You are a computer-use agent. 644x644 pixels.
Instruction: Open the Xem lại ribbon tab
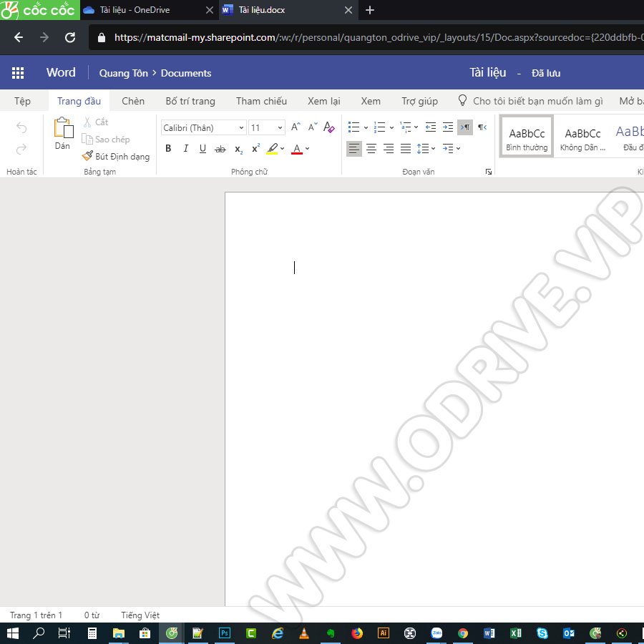(323, 101)
